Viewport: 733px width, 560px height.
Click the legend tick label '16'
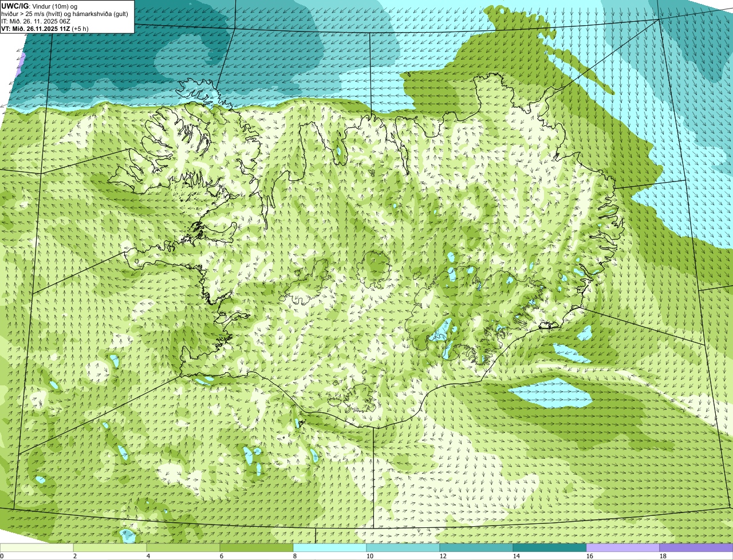(x=590, y=556)
